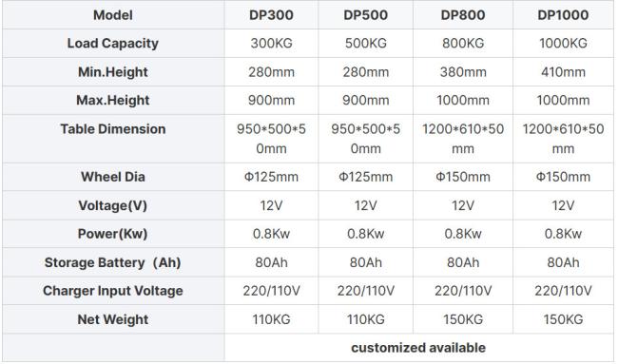The width and height of the screenshot is (618, 364).
Task: Click the Model row label
Action: point(113,15)
